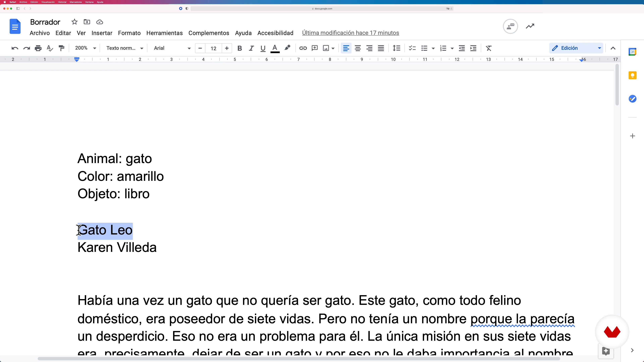View cloud save status icon
Screen dimensions: 644x362
[99, 22]
